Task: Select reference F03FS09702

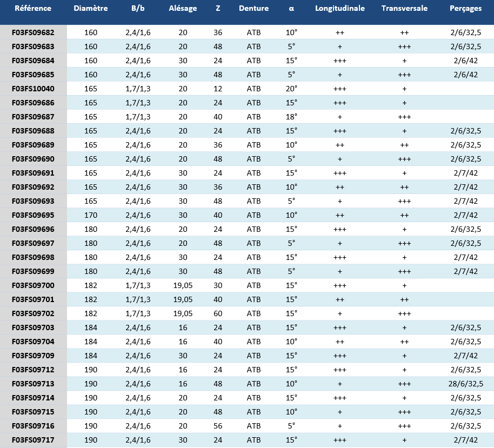Action: pyautogui.click(x=33, y=313)
